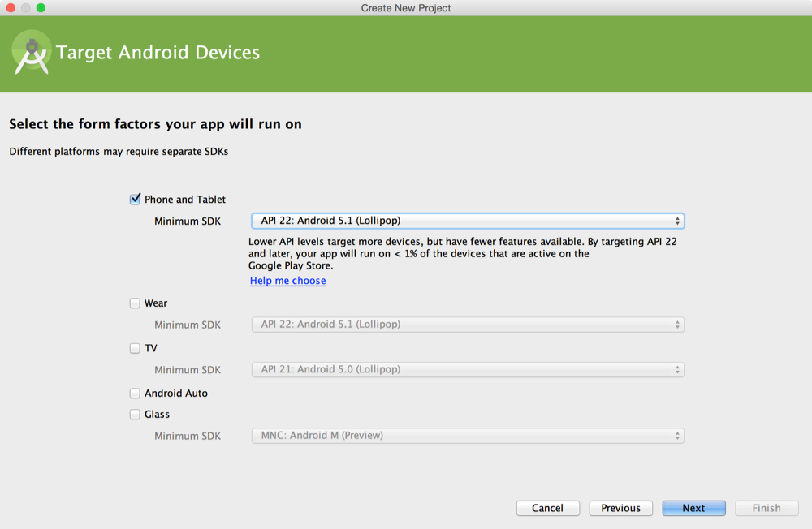Enable the Wear form factor checkbox
The width and height of the screenshot is (812, 529).
click(x=135, y=303)
